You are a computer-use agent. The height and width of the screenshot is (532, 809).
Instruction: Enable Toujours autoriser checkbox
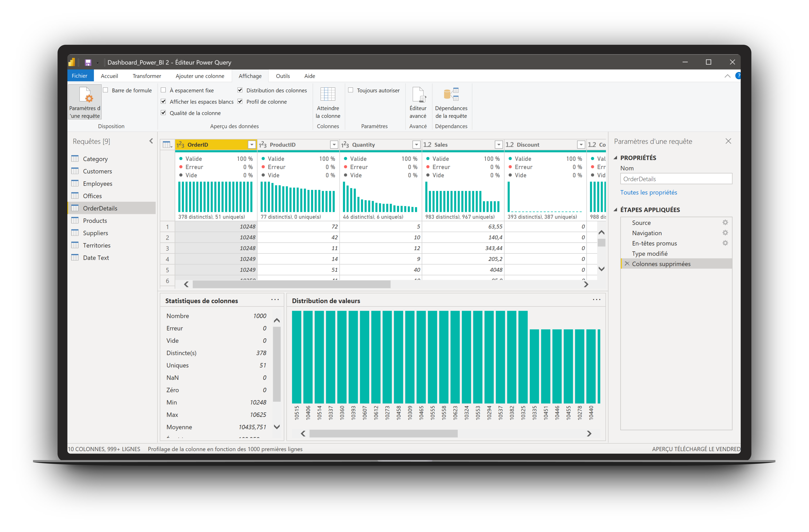350,90
